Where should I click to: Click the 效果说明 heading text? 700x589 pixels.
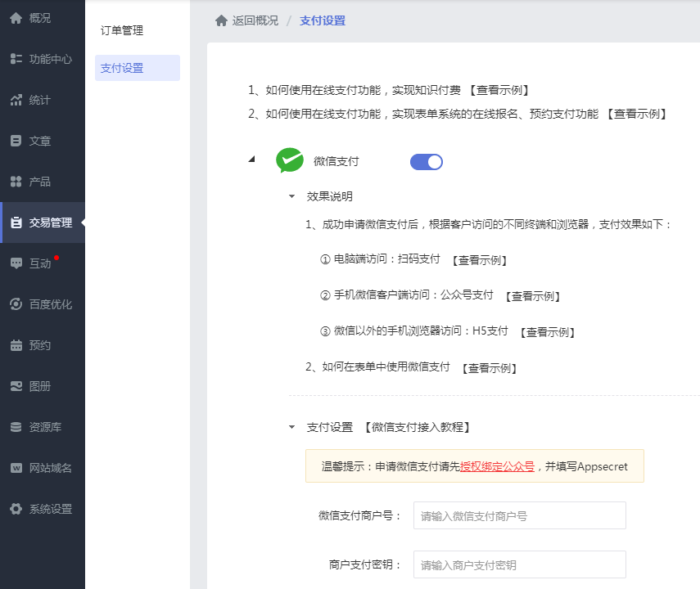tap(329, 197)
